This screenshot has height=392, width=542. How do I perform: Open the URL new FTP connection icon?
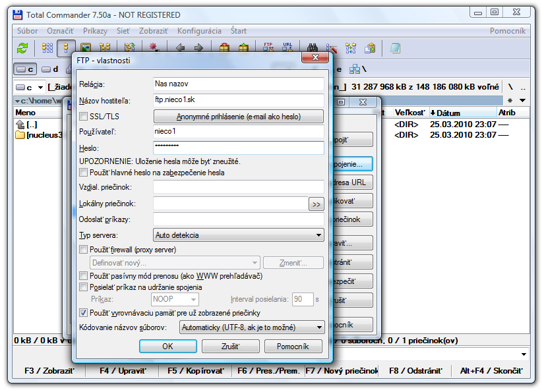pyautogui.click(x=287, y=47)
